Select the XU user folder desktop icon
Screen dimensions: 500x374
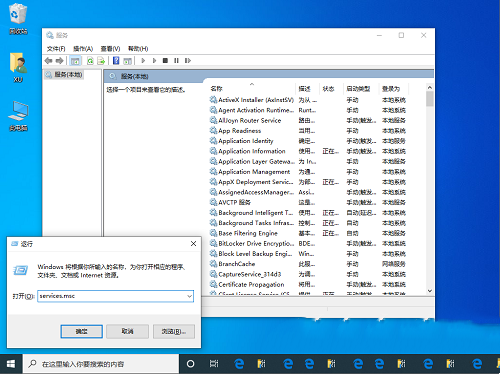click(18, 67)
